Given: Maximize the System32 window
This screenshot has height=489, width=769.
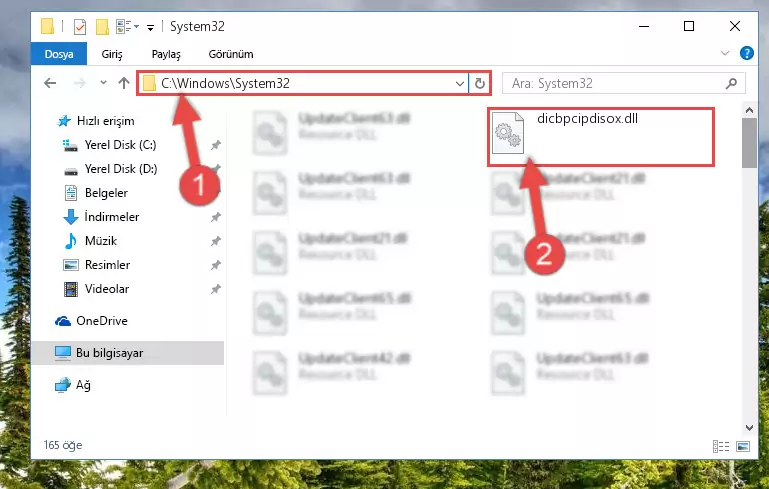Looking at the screenshot, I should click(689, 26).
